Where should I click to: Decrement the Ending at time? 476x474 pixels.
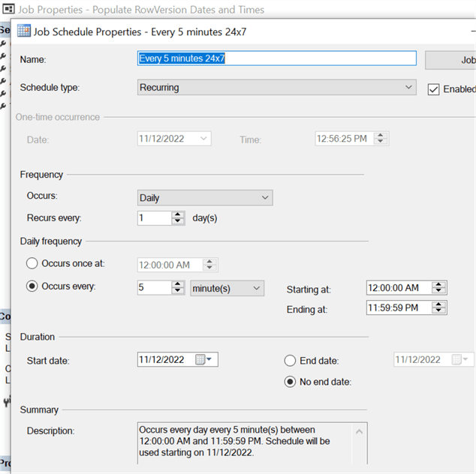(x=438, y=310)
